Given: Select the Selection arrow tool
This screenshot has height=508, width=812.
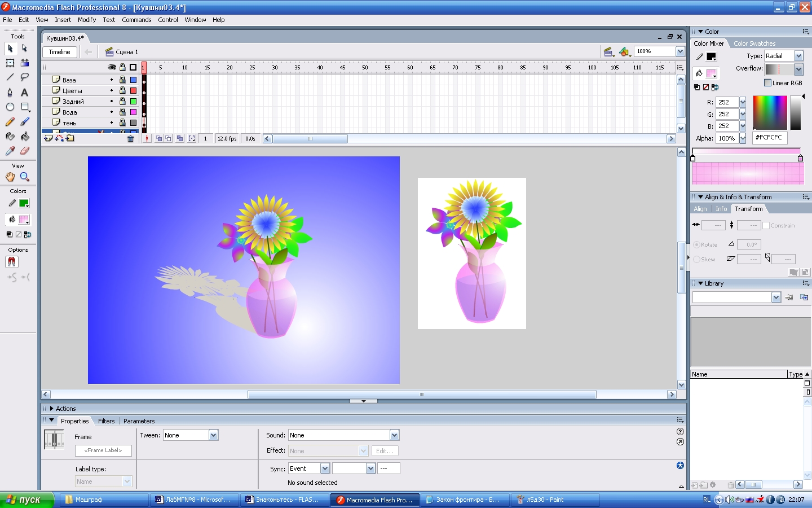Looking at the screenshot, I should (x=10, y=49).
